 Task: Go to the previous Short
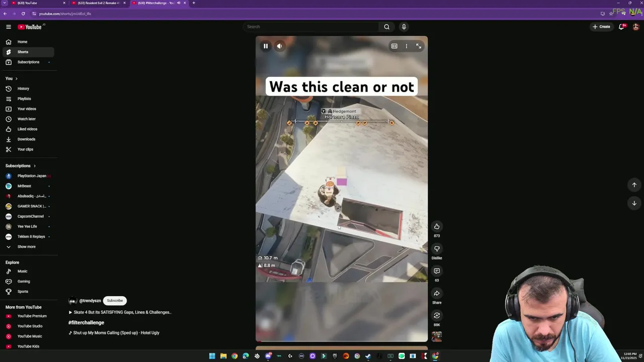click(634, 185)
